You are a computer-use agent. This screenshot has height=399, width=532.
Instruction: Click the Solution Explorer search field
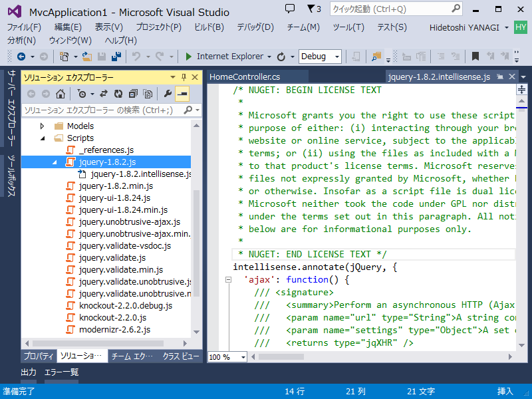click(x=102, y=110)
